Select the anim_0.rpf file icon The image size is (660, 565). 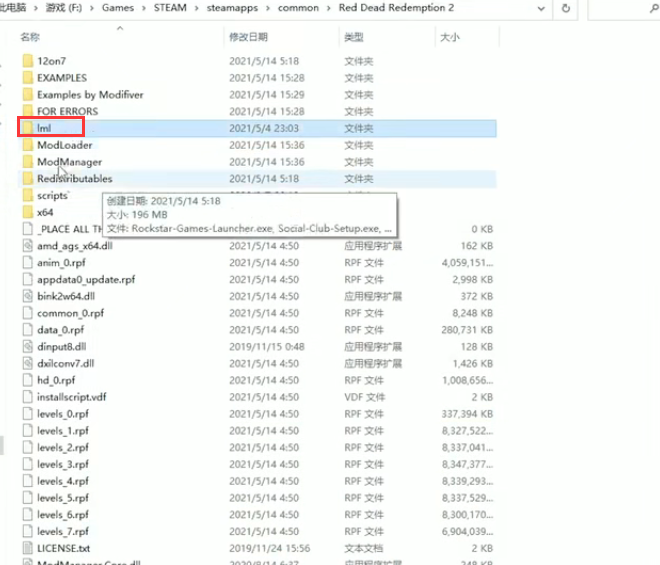[x=28, y=263]
